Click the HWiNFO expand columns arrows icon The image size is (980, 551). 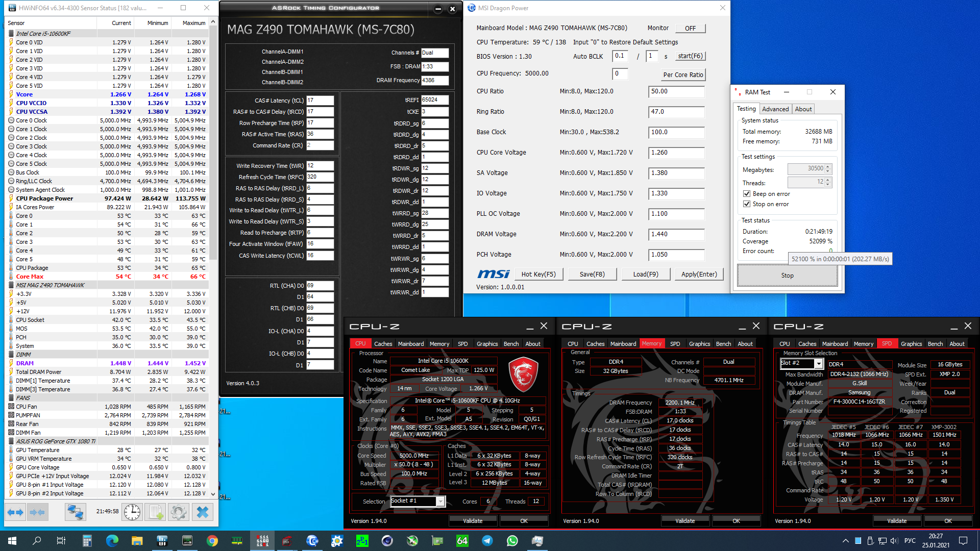[x=15, y=512]
